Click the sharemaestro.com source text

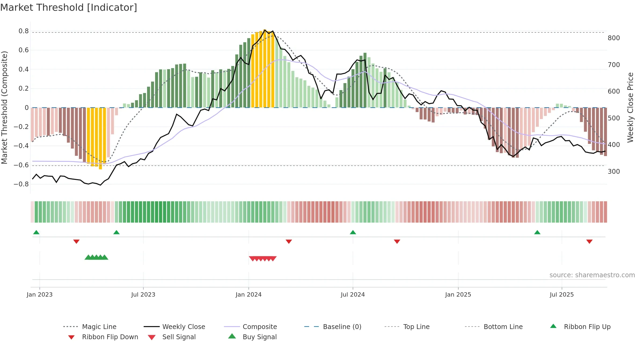(592, 275)
